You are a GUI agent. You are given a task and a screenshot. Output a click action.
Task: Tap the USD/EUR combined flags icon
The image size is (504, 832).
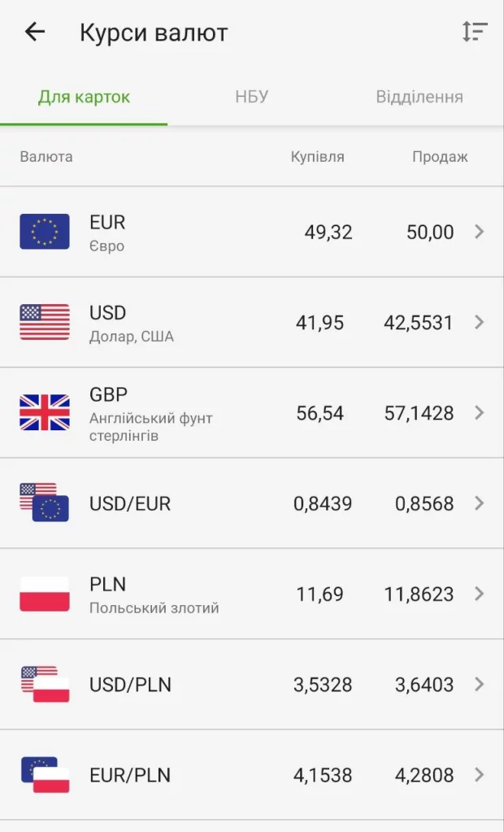coord(45,503)
